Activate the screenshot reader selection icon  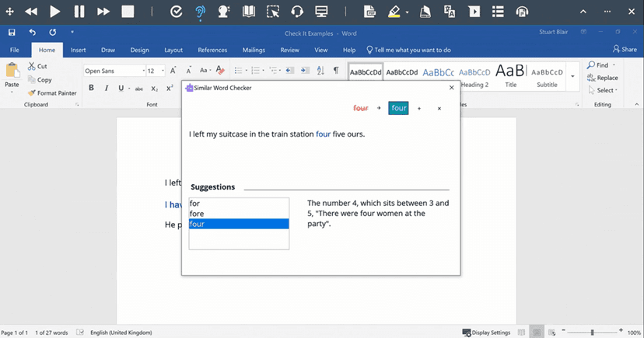273,12
